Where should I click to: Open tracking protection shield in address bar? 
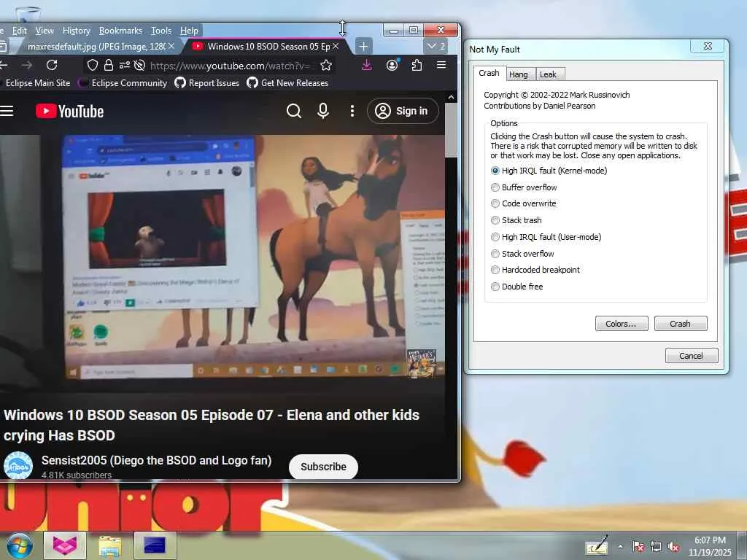tap(93, 65)
